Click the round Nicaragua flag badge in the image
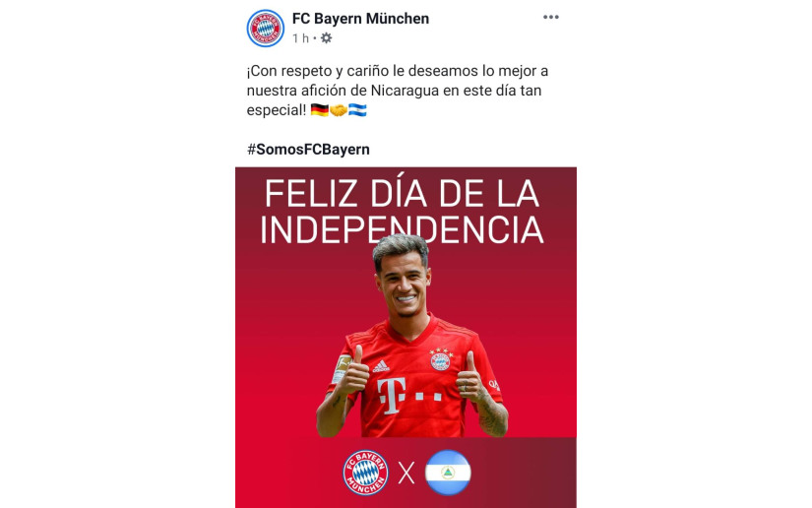This screenshot has width=812, height=508. pos(448,473)
